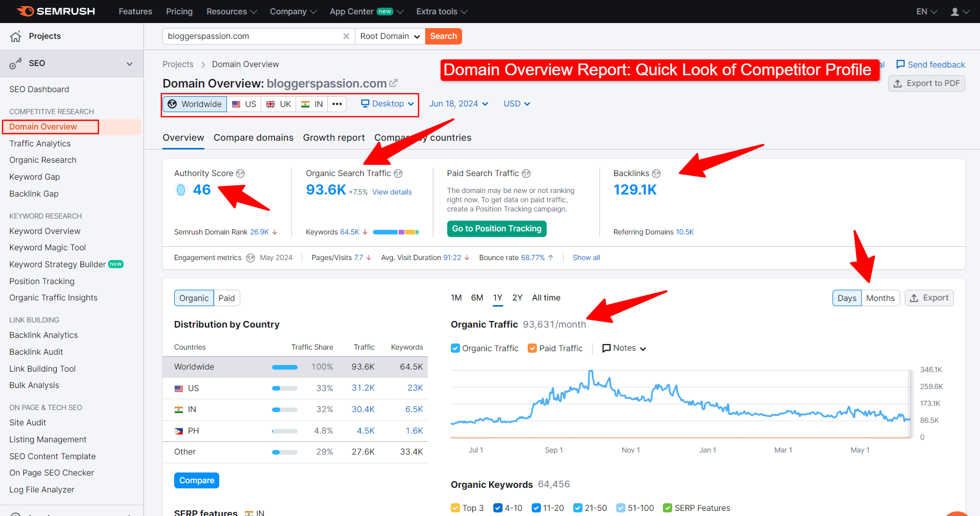The image size is (980, 516).
Task: Click the Send feedback flag icon
Action: click(901, 64)
